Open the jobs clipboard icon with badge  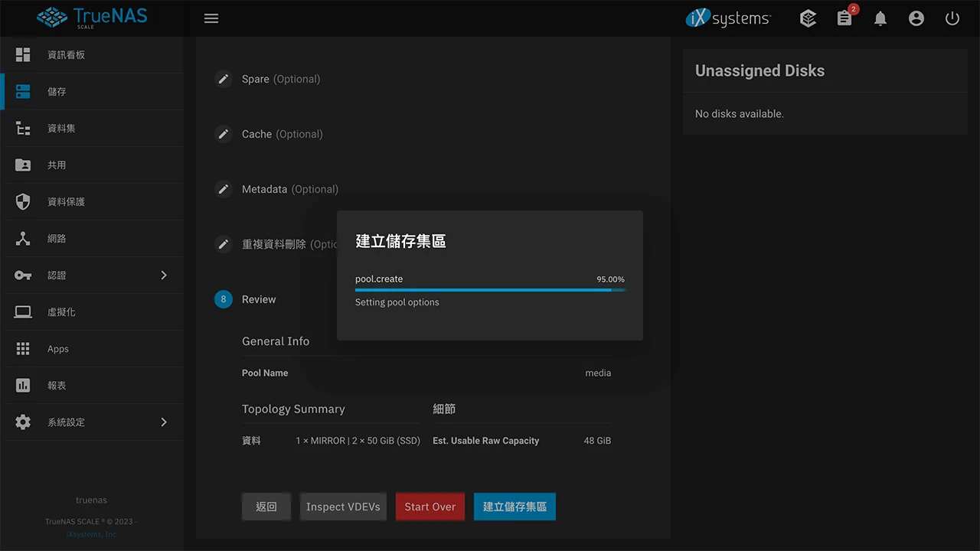844,18
